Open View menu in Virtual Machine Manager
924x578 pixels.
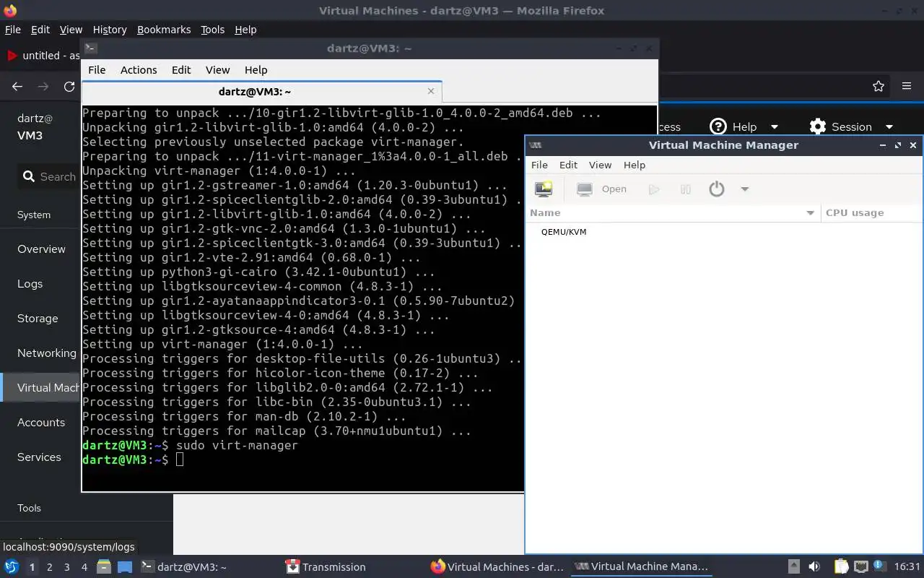coord(600,165)
